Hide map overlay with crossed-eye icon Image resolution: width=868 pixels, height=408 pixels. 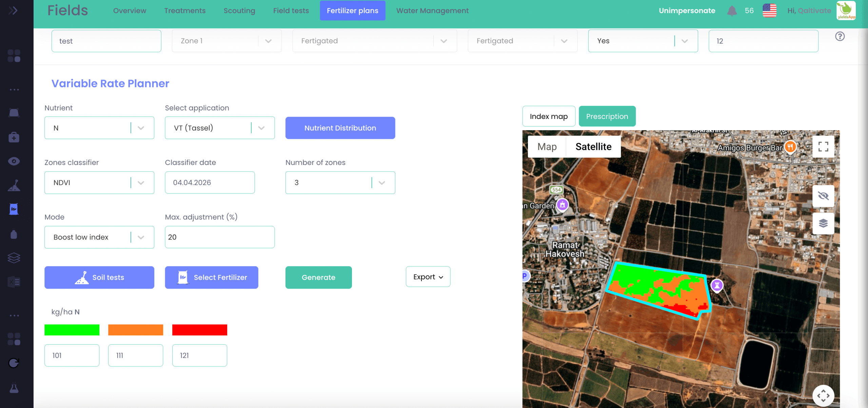point(823,196)
